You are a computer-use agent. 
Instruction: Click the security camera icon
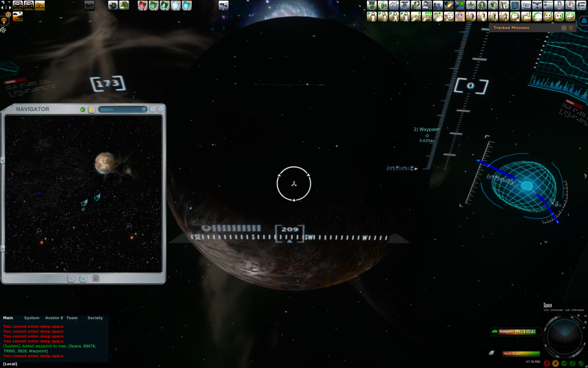(223, 5)
